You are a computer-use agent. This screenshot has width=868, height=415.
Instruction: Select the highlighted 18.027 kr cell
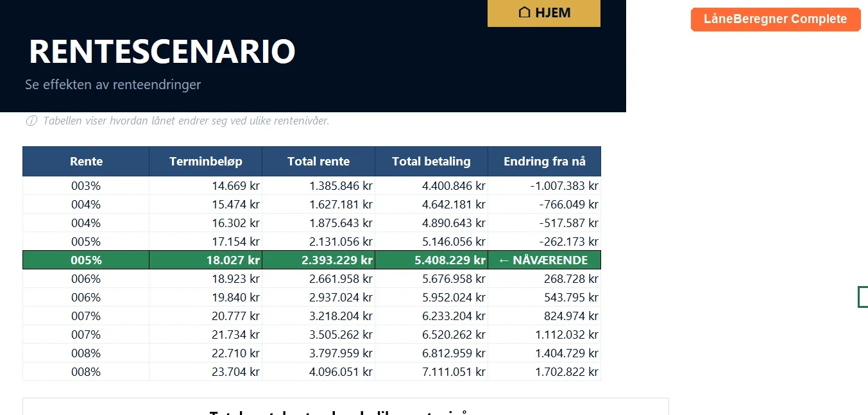(x=206, y=260)
